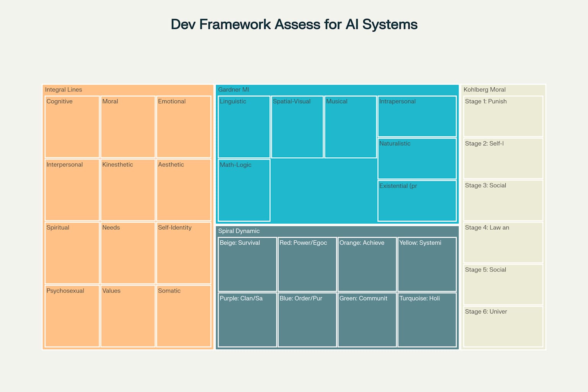Image resolution: width=588 pixels, height=392 pixels.
Task: Click the Intrapersonal cell
Action: [x=417, y=116]
